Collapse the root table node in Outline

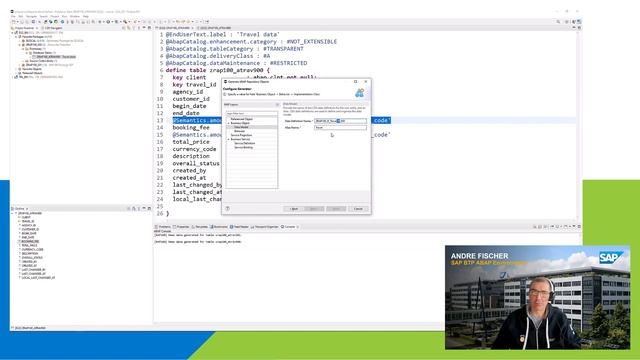(13, 213)
